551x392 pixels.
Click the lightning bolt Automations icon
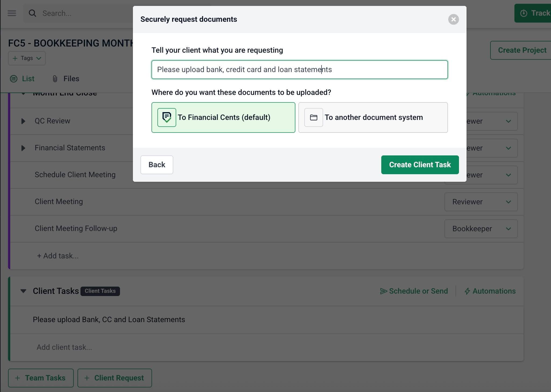coord(467,291)
